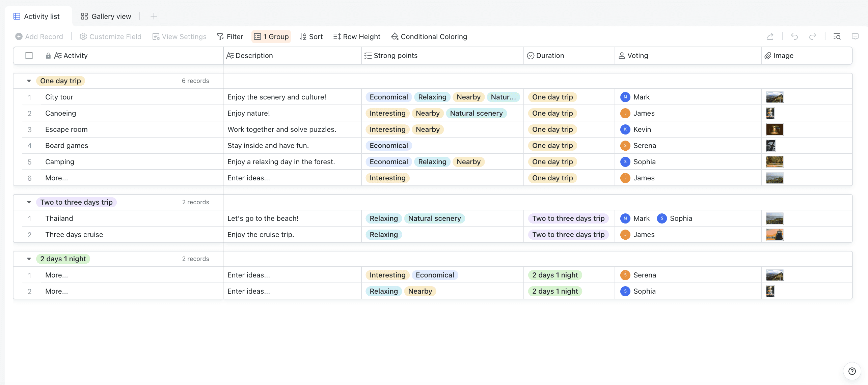Click the help question mark icon
The width and height of the screenshot is (868, 385).
(852, 371)
